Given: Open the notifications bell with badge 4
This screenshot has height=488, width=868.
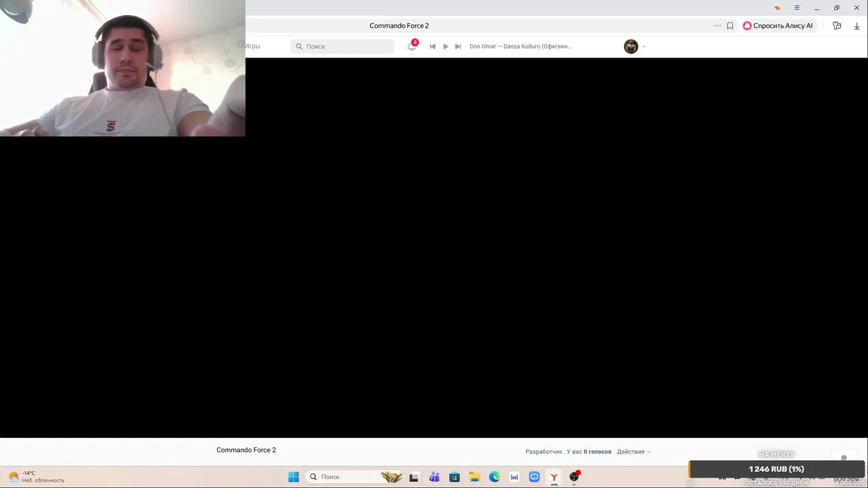Looking at the screenshot, I should 412,45.
